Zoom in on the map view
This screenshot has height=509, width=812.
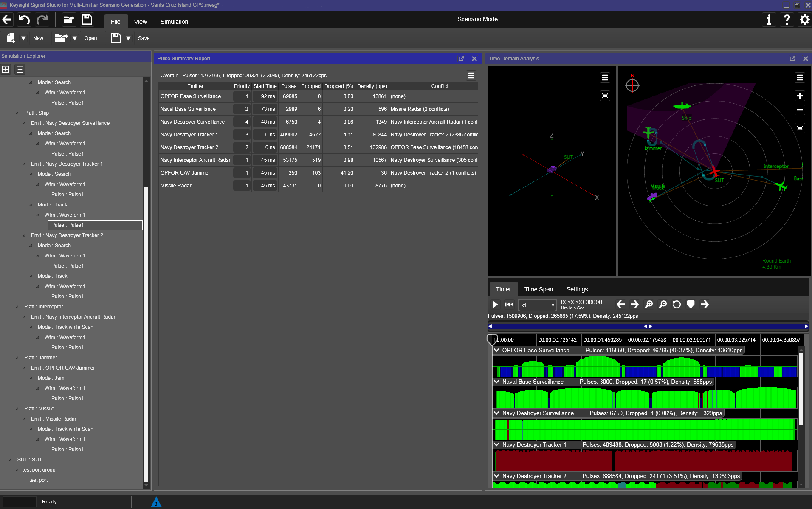[800, 96]
